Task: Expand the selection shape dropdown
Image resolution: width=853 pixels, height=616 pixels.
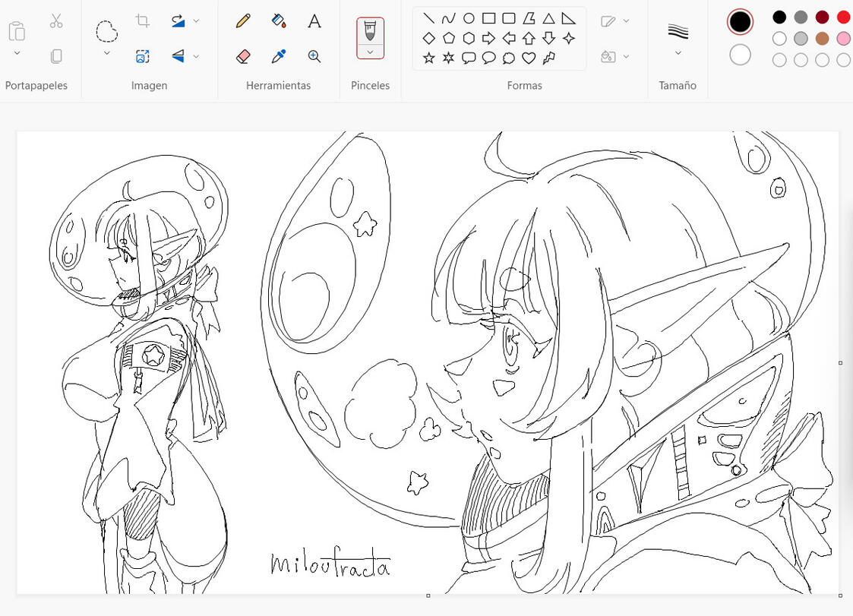Action: click(106, 53)
